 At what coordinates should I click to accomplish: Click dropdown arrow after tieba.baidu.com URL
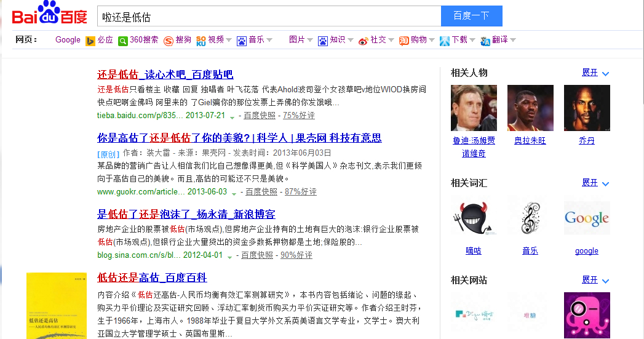(x=232, y=118)
